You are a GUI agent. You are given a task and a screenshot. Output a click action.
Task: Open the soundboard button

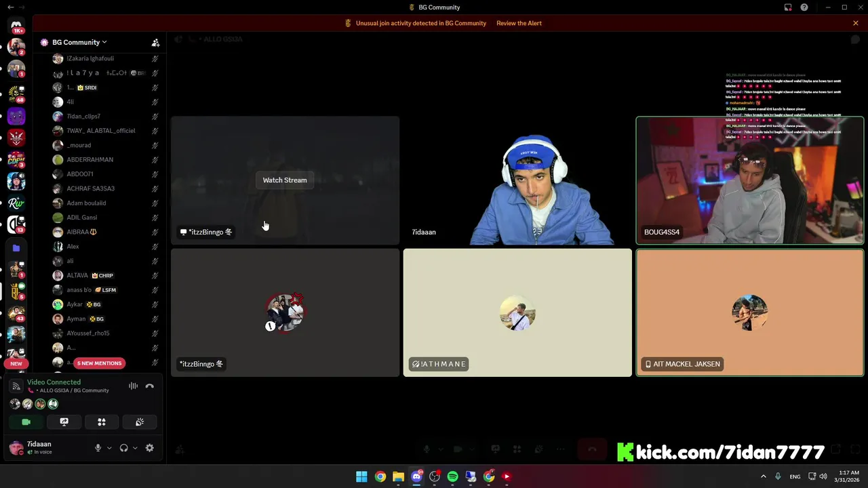(140, 422)
